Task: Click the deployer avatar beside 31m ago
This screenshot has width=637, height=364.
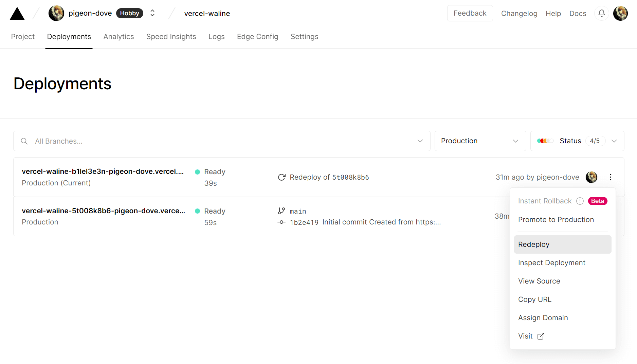Action: [x=591, y=177]
